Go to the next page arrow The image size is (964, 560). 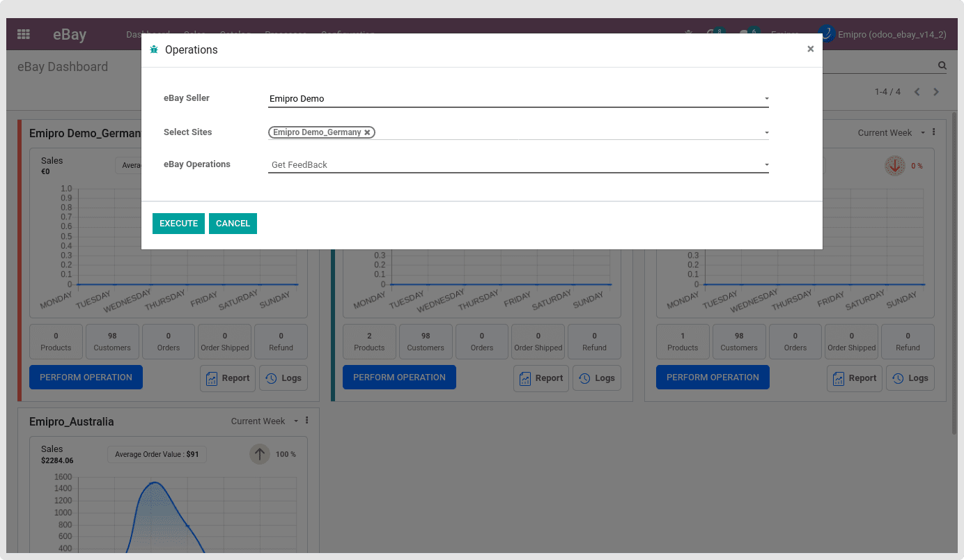coord(936,92)
